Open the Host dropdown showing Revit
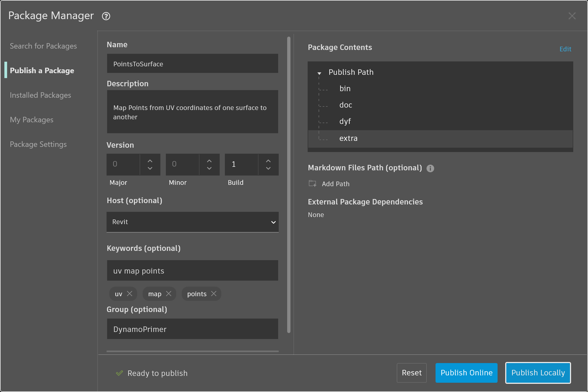The image size is (588, 392). coord(192,222)
